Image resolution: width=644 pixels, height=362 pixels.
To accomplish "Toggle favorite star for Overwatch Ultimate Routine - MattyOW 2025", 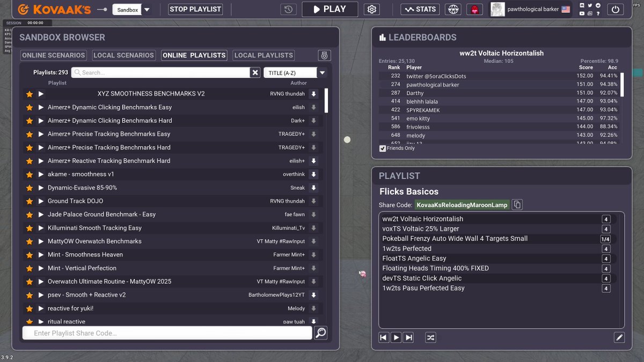I will (29, 282).
